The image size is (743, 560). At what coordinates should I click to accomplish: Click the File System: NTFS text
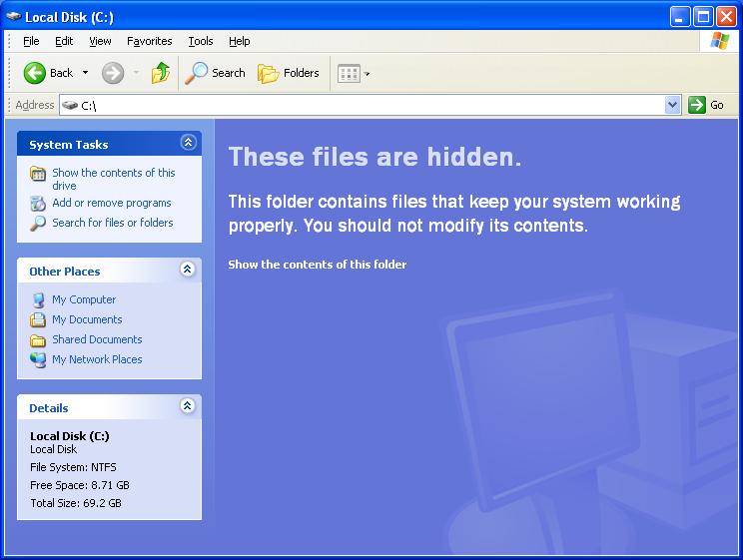coord(73,467)
